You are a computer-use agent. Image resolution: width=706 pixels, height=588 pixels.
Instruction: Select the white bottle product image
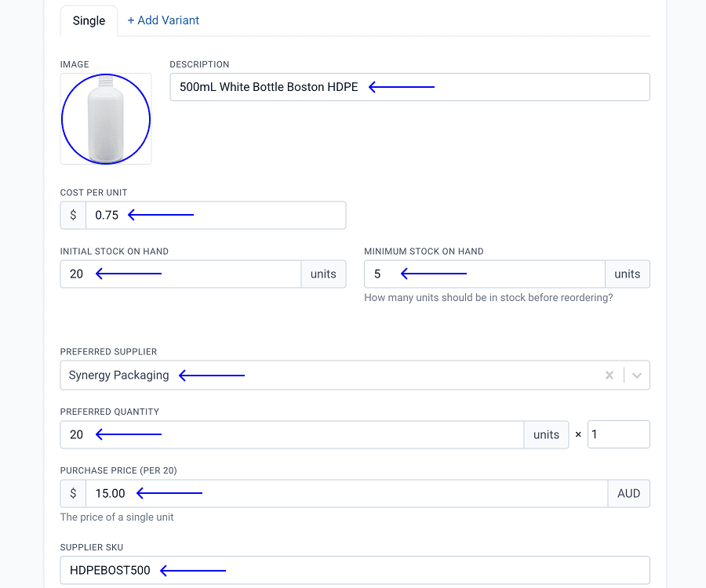click(x=106, y=118)
